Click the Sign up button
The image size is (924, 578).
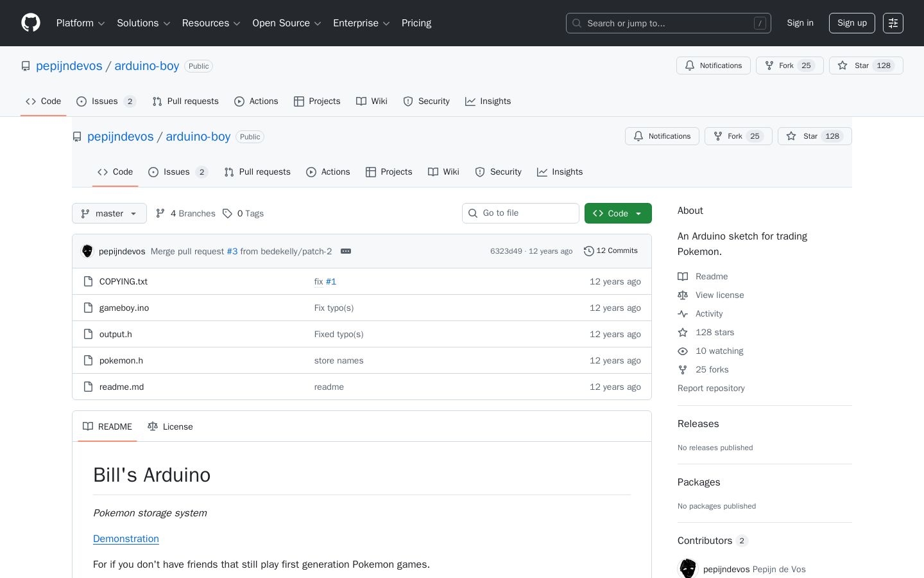tap(852, 23)
